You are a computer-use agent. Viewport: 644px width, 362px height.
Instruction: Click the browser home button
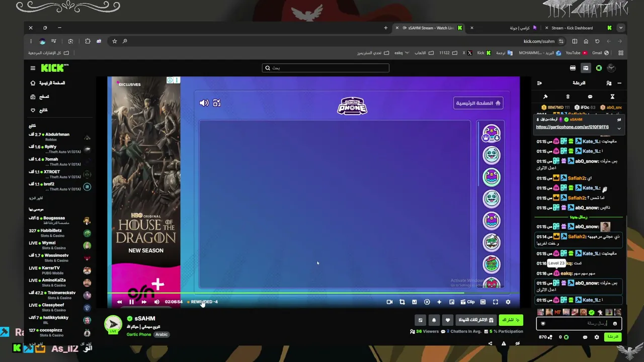click(x=586, y=41)
